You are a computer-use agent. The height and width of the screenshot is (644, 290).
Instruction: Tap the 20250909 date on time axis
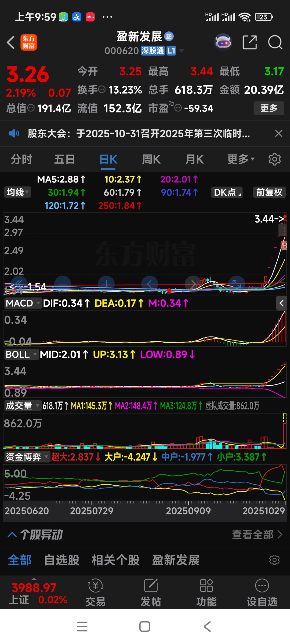pyautogui.click(x=188, y=511)
